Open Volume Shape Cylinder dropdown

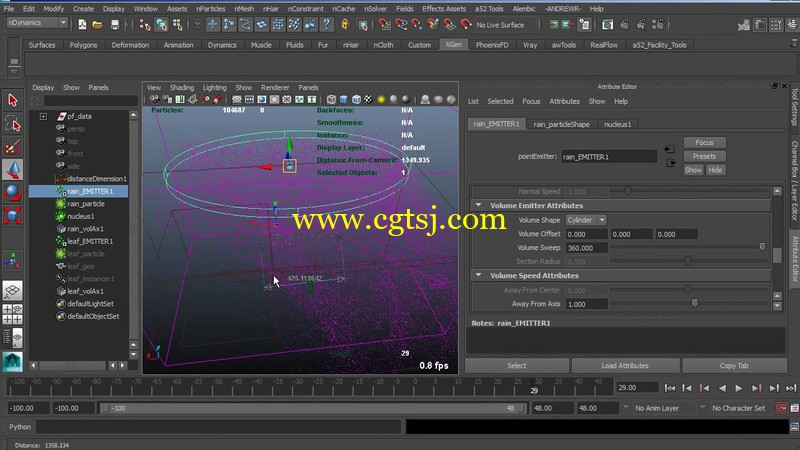click(586, 220)
